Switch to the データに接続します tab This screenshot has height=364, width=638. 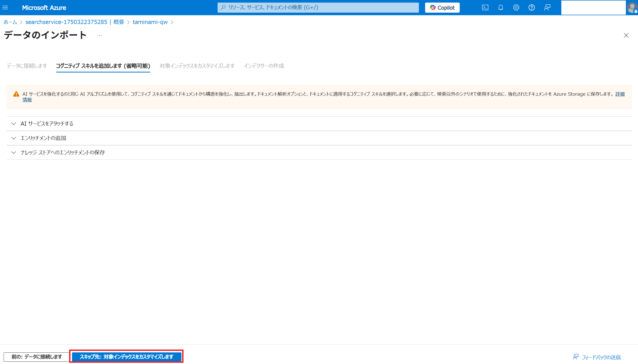click(x=27, y=66)
